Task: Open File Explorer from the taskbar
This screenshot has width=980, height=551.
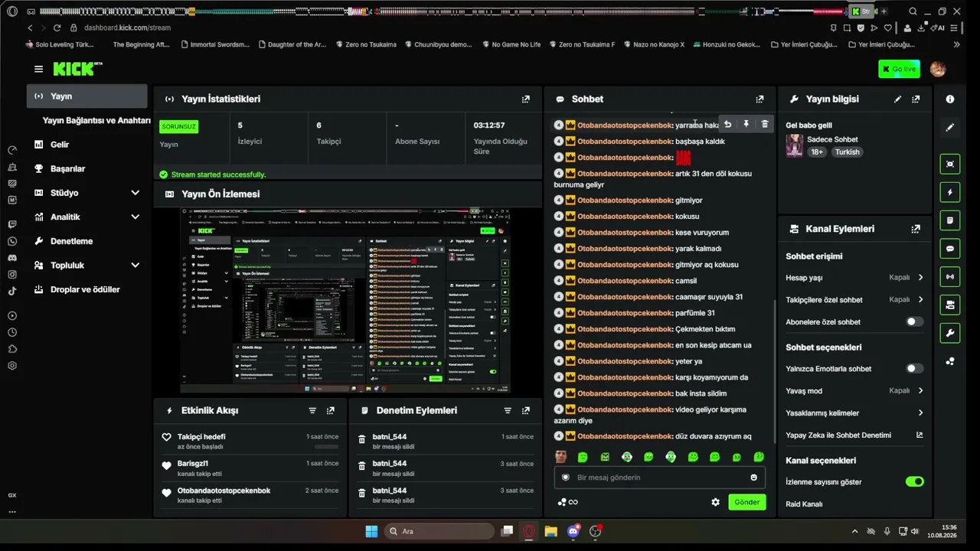Action: pyautogui.click(x=550, y=531)
